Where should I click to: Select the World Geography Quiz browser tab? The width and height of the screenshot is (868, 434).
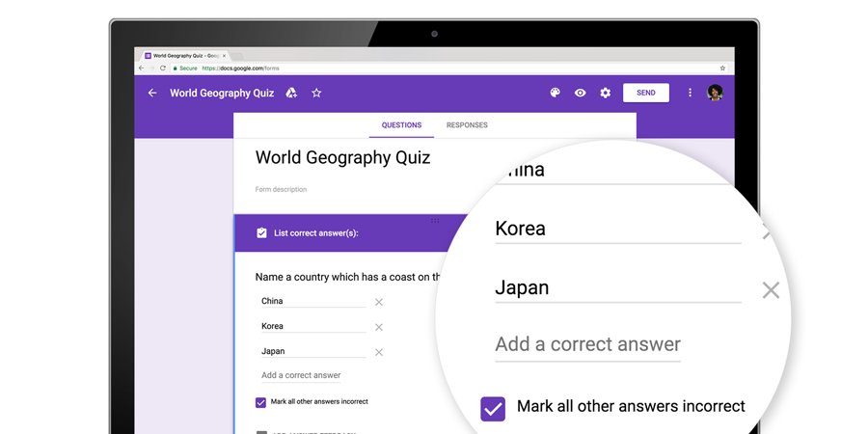point(185,56)
